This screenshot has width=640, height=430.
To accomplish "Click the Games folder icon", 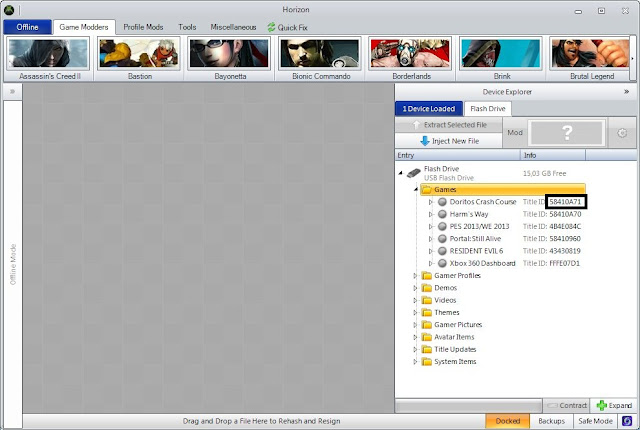I will 427,190.
